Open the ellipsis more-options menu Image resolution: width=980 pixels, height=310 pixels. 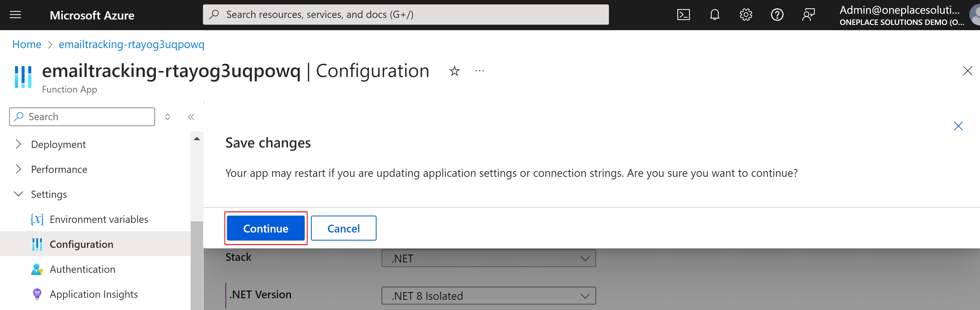[479, 71]
